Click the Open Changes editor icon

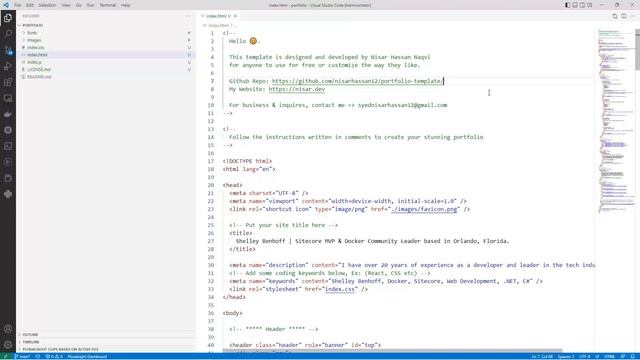615,16
